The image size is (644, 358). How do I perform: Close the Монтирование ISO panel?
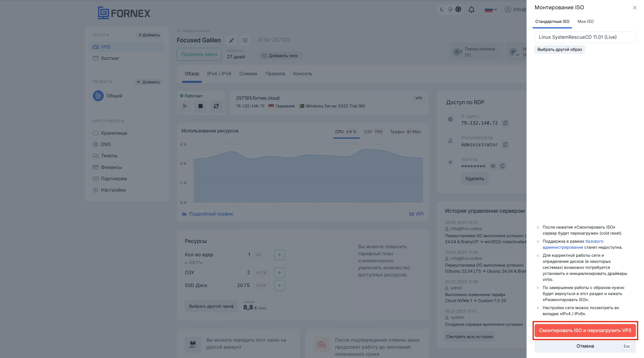(635, 8)
